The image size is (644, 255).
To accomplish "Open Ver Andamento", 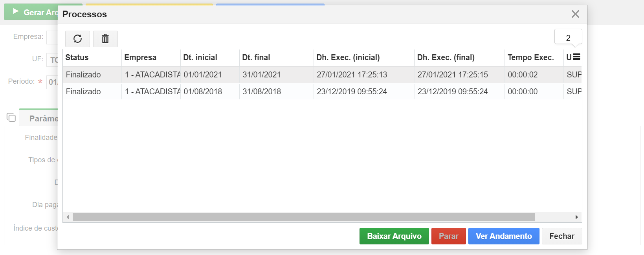I will coord(503,236).
